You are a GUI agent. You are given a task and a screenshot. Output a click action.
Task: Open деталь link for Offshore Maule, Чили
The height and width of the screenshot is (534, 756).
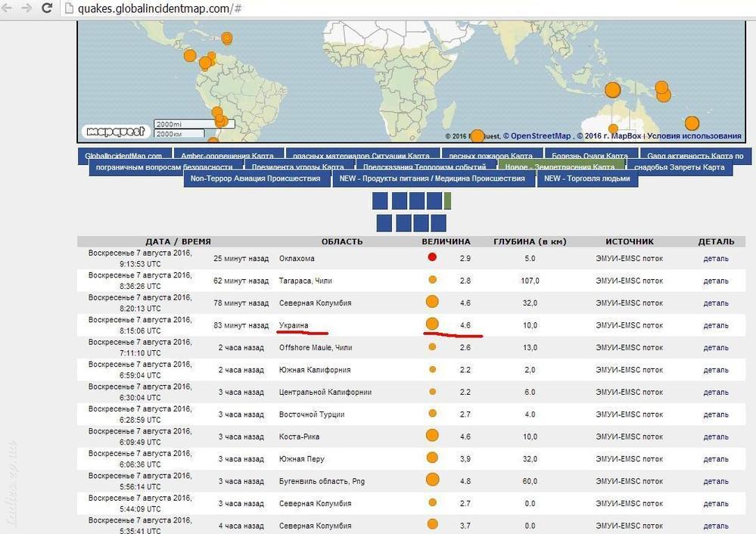(x=715, y=348)
